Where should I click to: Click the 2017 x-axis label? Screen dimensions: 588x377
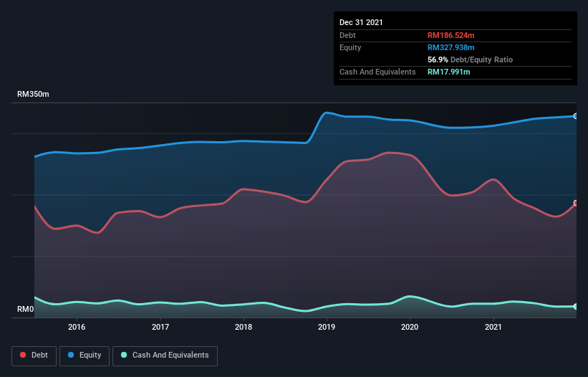(160, 327)
